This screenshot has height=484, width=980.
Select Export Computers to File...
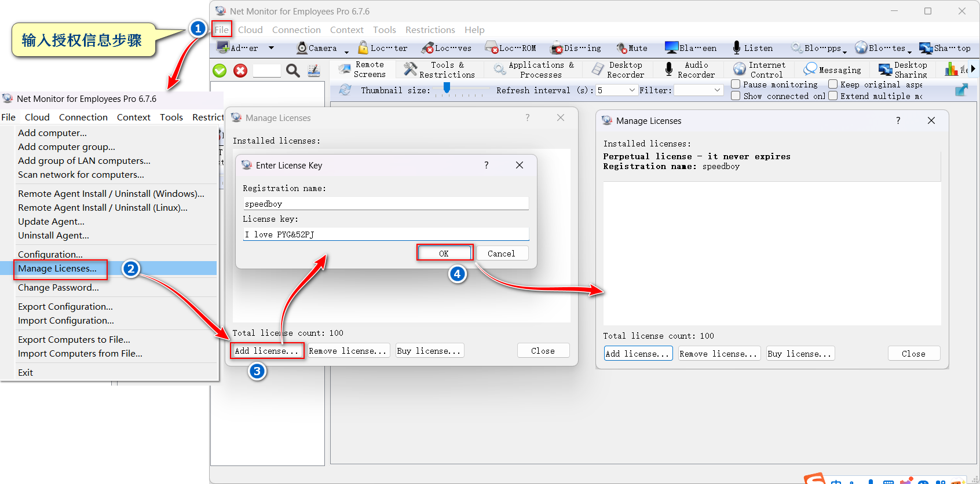point(74,339)
